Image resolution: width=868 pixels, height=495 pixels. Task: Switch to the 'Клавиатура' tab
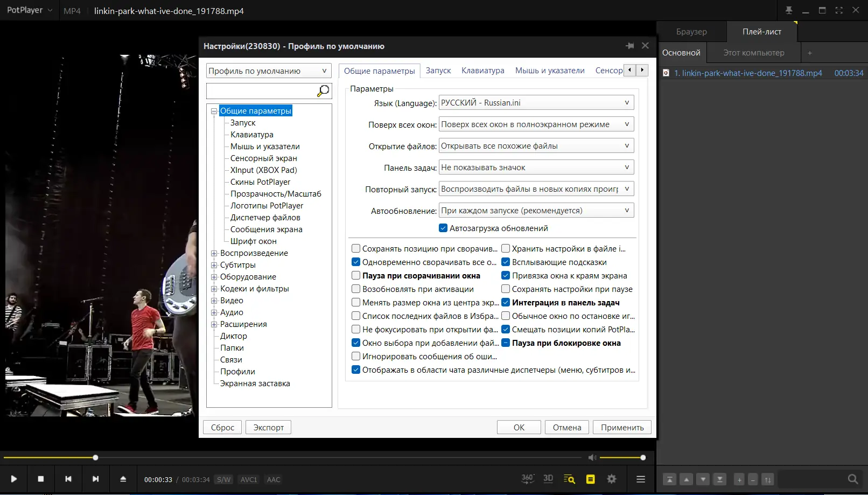pyautogui.click(x=482, y=71)
